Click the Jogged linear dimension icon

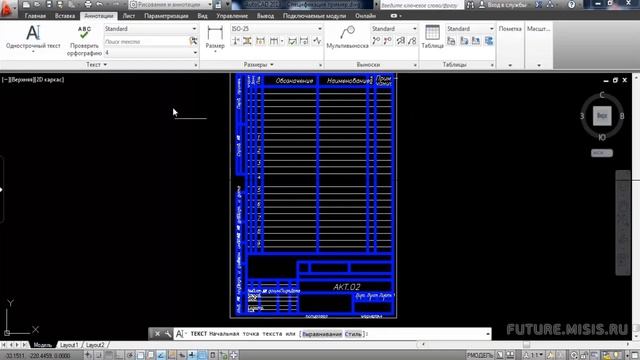point(317,41)
